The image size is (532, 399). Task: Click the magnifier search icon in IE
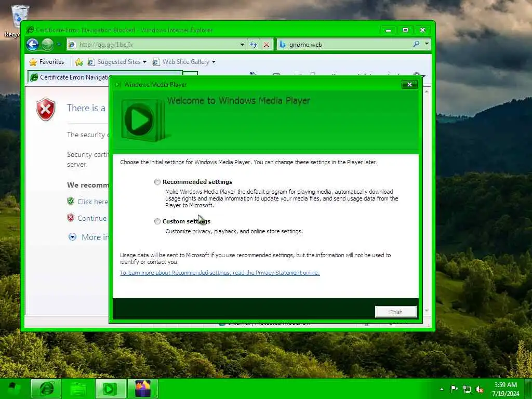click(x=416, y=44)
